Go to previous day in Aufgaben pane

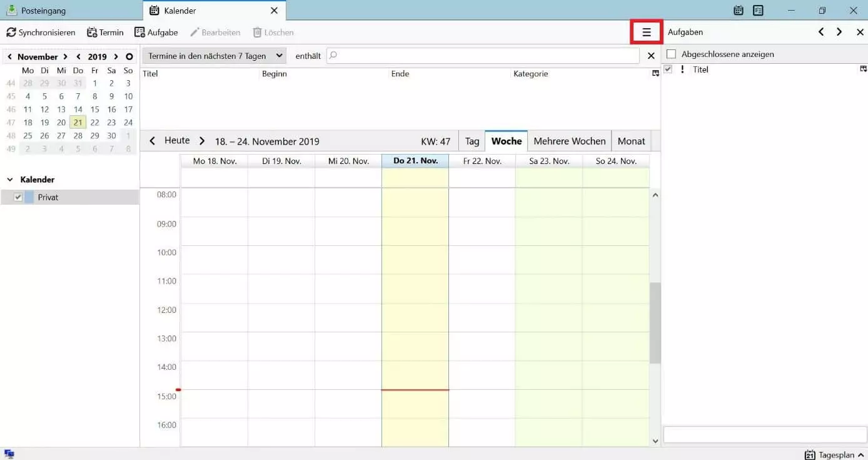click(x=821, y=32)
